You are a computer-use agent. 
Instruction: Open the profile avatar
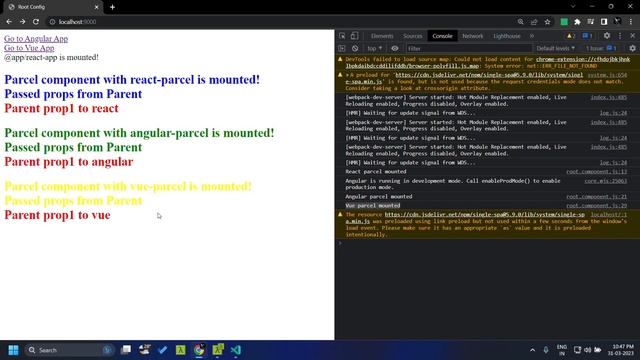(x=618, y=22)
